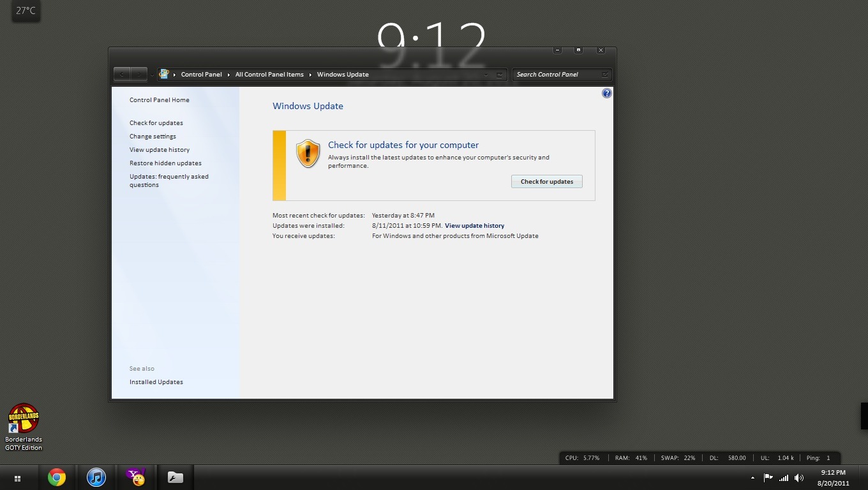Viewport: 868px width, 490px height.
Task: Open Updates: frequently asked questions link
Action: 169,181
